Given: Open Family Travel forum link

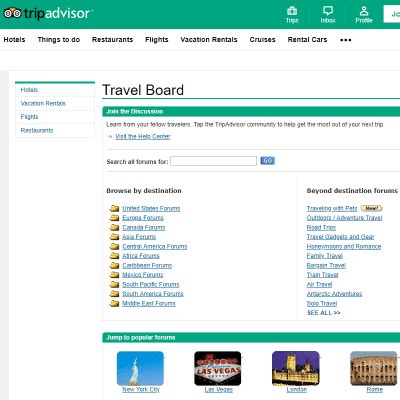Looking at the screenshot, I should (325, 256).
